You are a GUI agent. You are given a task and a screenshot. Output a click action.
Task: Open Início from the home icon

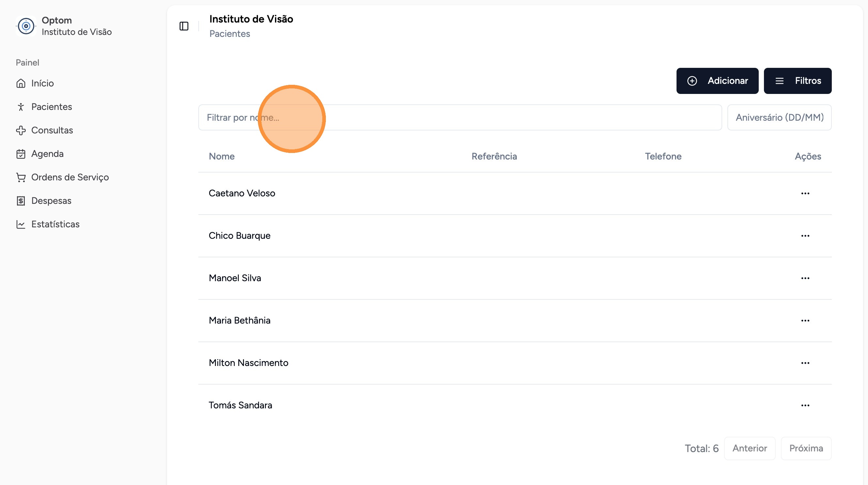[x=21, y=83]
